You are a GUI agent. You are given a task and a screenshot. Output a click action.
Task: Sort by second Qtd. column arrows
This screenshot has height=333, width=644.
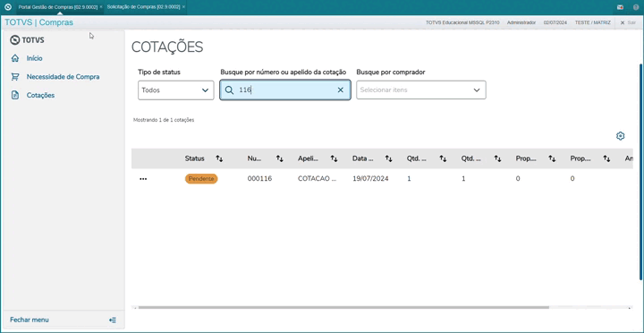click(497, 158)
